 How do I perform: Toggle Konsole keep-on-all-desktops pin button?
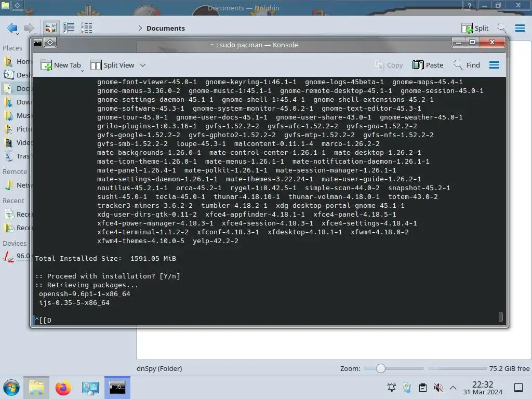point(50,43)
